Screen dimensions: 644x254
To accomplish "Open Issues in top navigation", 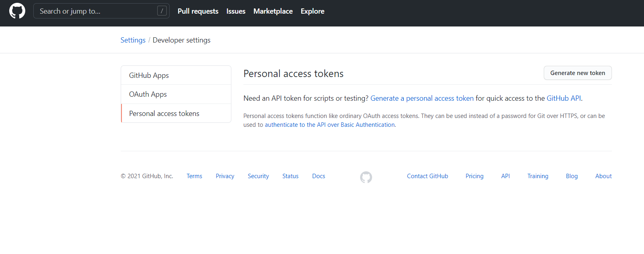I will click(236, 11).
